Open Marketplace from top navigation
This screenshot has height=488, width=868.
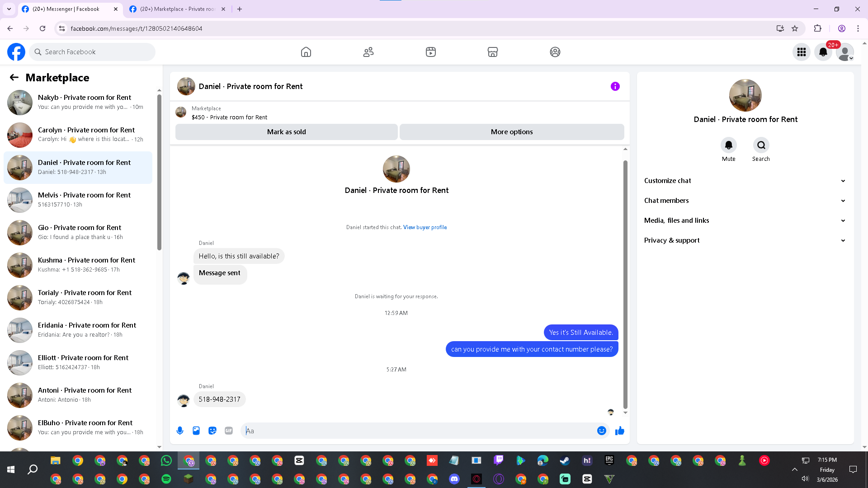pyautogui.click(x=493, y=52)
